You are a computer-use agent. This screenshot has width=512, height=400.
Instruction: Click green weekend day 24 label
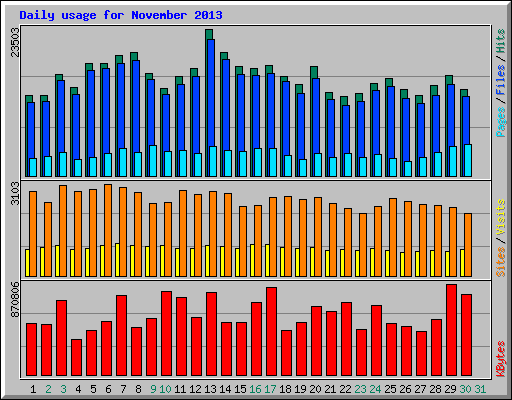[375, 389]
